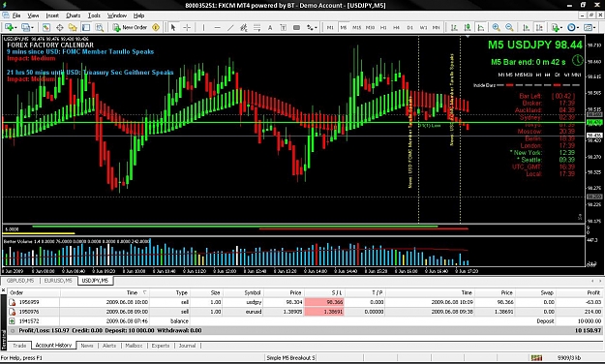Screen dimensions: 605x364
Task: Switch chart to H1 timeframe
Action: pyautogui.click(x=383, y=27)
